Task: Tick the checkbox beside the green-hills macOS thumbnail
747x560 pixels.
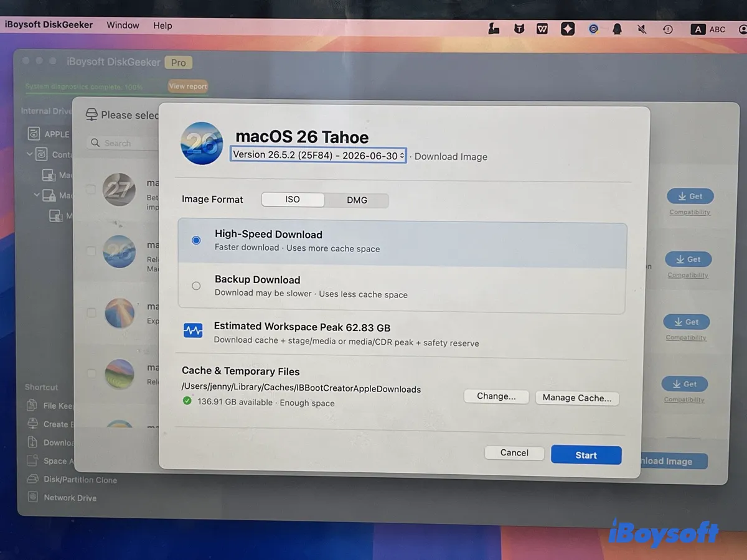Action: tap(91, 373)
